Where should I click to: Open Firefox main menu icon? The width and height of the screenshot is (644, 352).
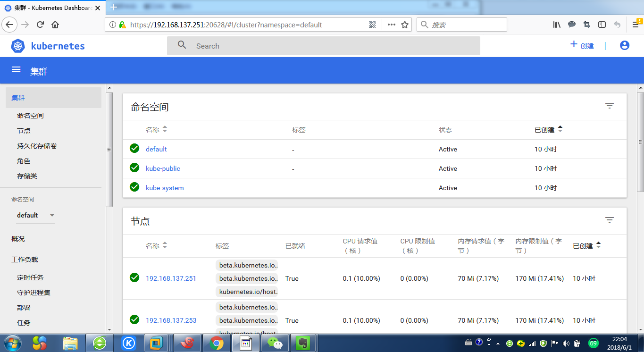pyautogui.click(x=636, y=25)
